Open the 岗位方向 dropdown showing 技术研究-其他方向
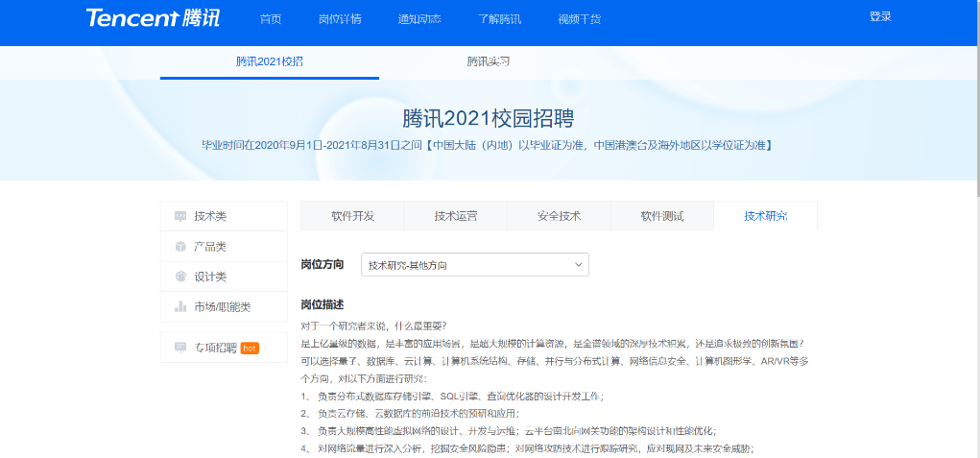 [x=475, y=265]
